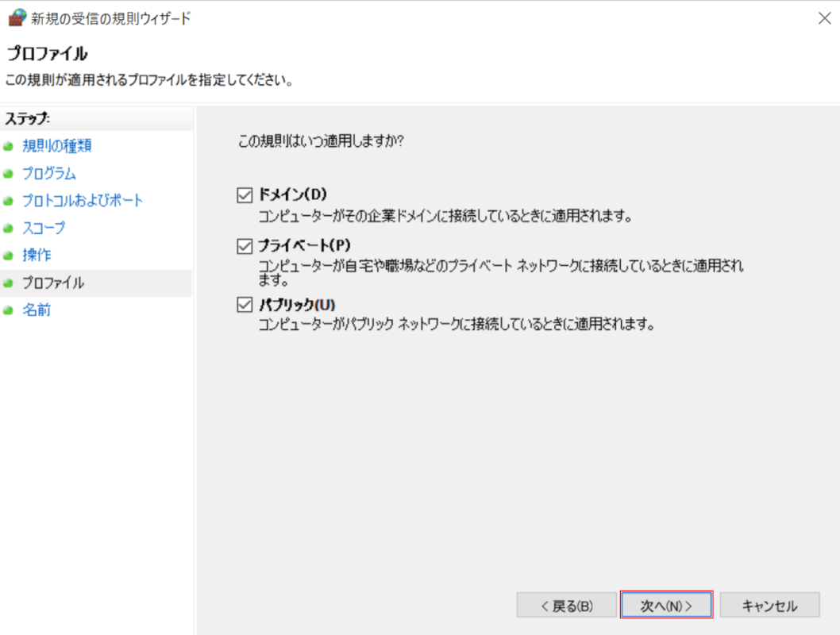Click green bullet beside 名前
840x635 pixels.
[x=9, y=310]
